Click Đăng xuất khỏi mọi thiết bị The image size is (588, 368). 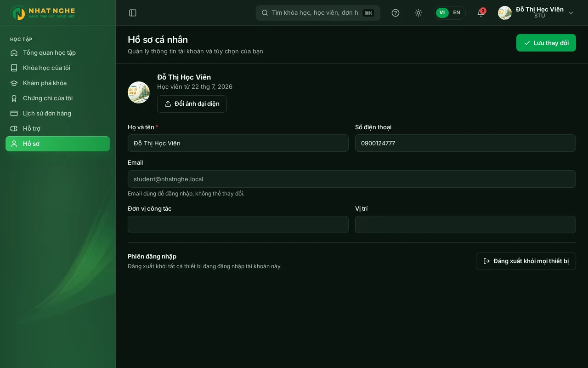click(x=526, y=261)
